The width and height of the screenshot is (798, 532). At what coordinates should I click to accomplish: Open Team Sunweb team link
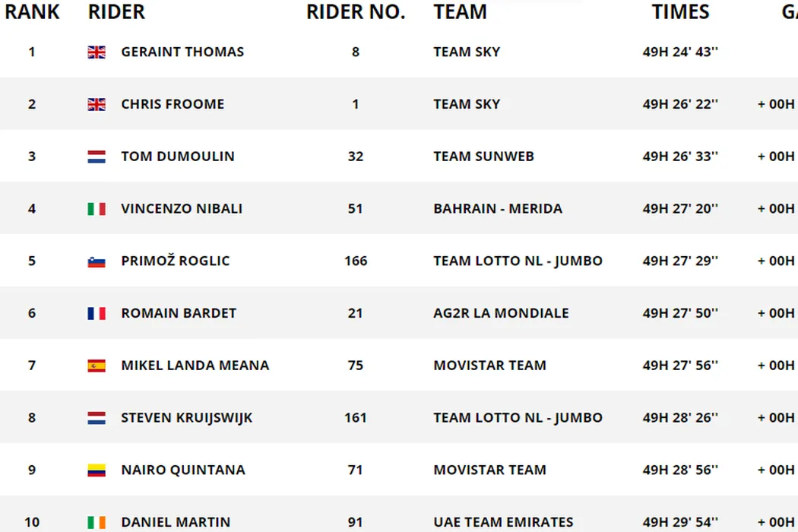pyautogui.click(x=483, y=157)
